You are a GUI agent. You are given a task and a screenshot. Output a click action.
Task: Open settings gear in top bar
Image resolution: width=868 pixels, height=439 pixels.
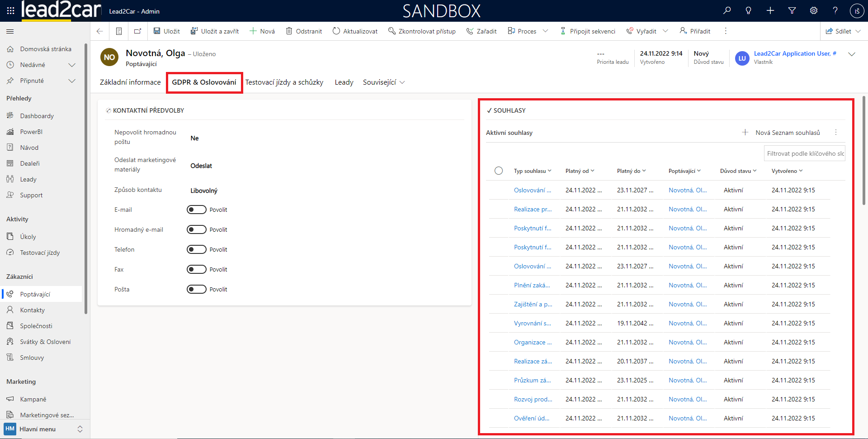coord(814,10)
